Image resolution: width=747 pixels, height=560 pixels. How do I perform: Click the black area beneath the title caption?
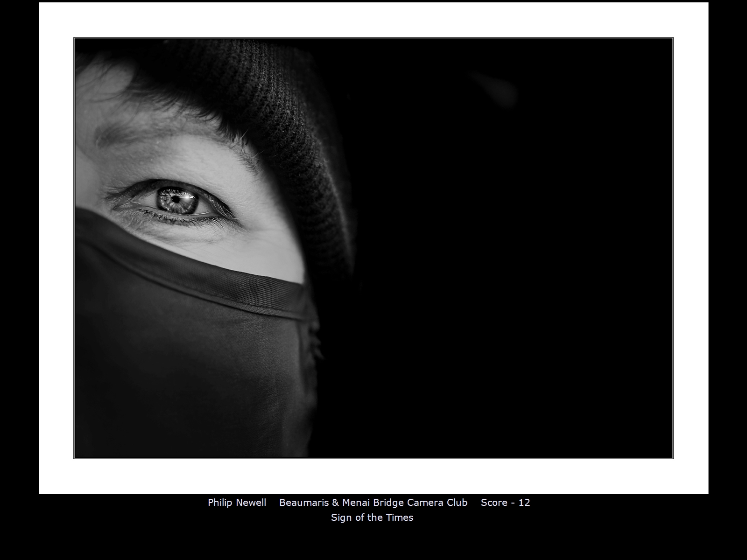pos(373,541)
